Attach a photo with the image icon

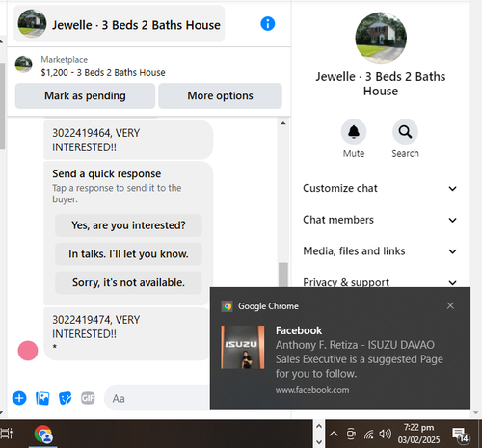pos(42,398)
